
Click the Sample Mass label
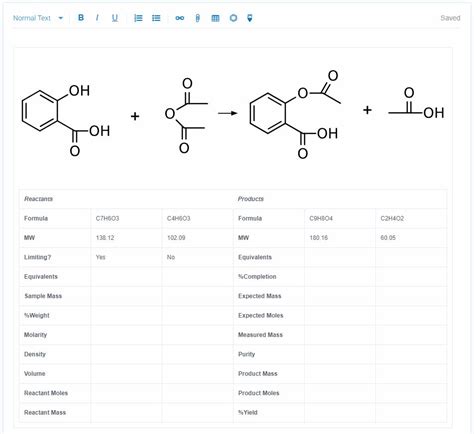tap(43, 296)
